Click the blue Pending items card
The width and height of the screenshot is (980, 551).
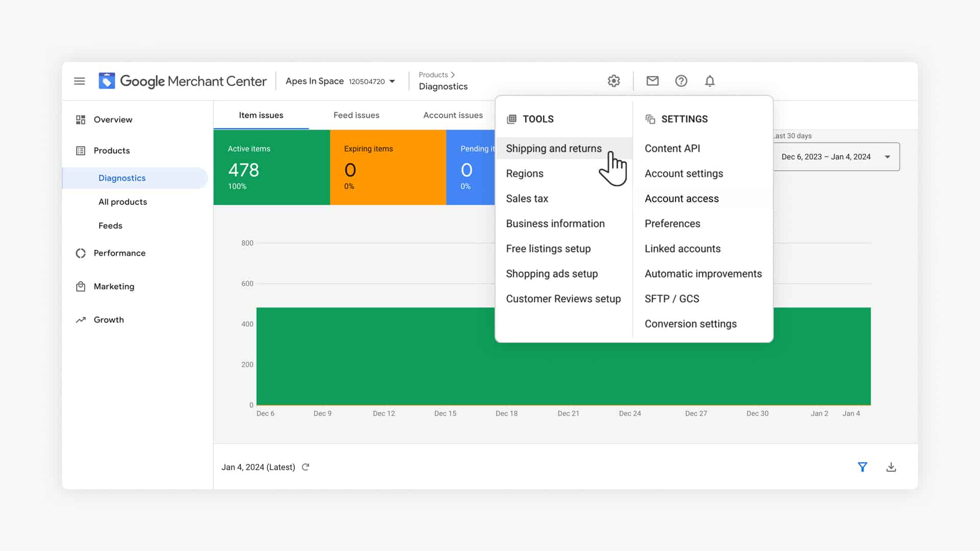tap(471, 167)
